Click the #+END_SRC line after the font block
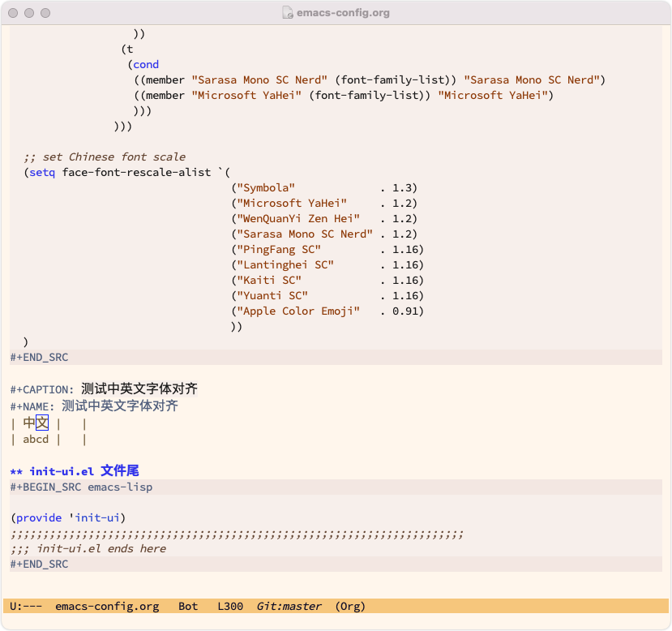This screenshot has height=631, width=672. coord(336,357)
